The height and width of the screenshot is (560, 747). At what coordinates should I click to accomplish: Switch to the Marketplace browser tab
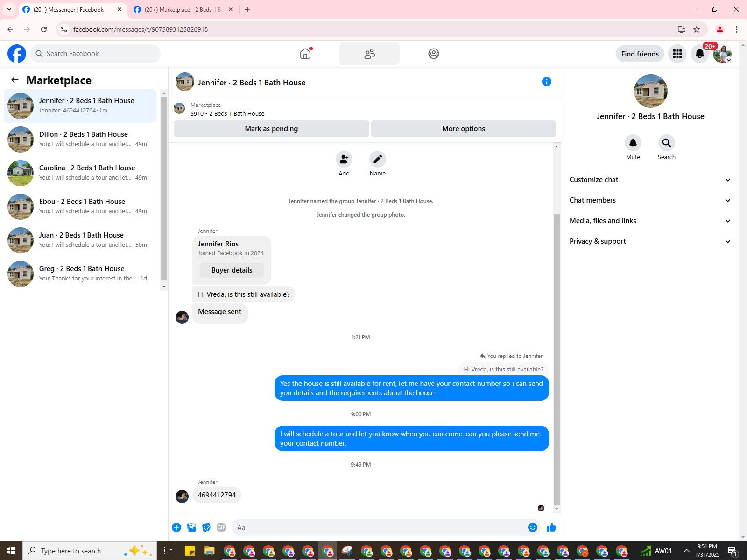click(x=183, y=10)
